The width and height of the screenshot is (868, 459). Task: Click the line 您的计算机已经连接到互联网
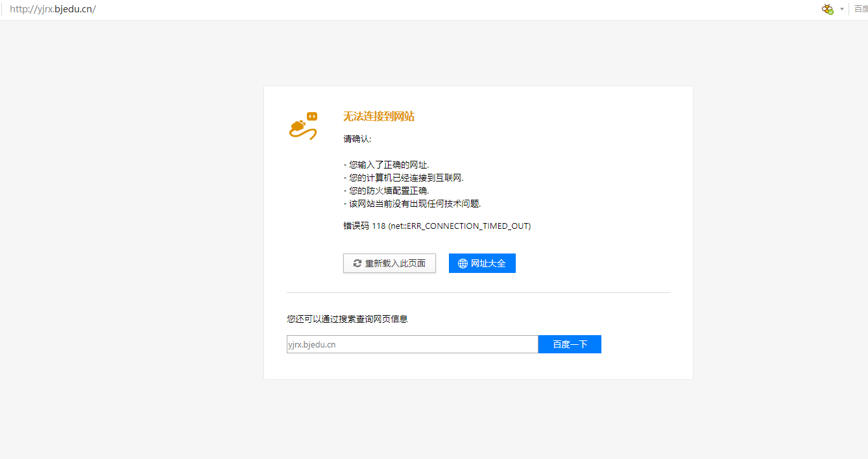[x=404, y=178]
